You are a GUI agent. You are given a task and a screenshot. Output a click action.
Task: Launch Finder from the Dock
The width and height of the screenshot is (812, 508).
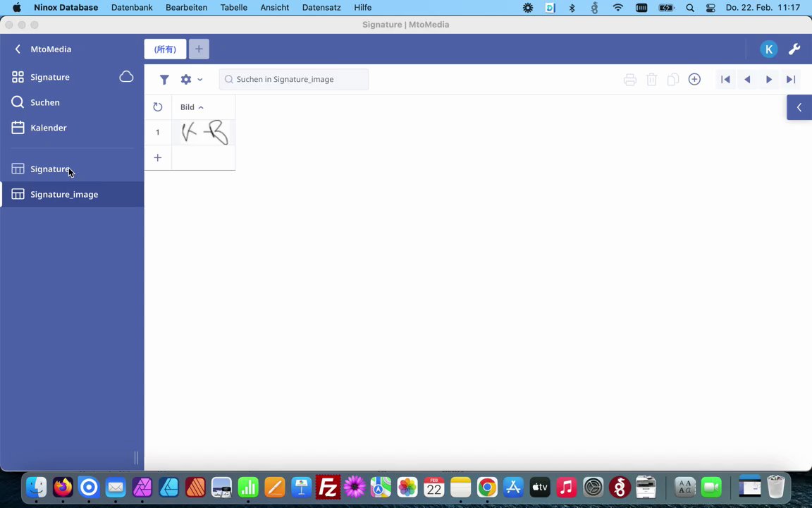click(x=36, y=488)
